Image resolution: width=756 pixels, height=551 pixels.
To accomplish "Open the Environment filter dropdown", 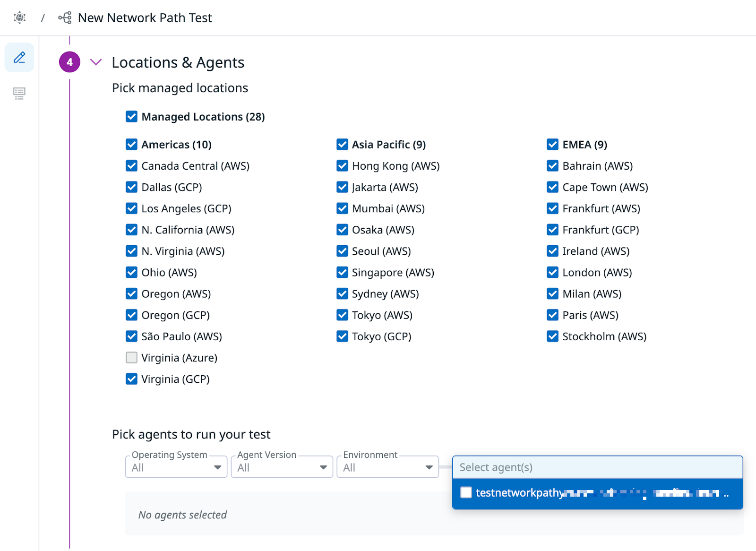I will pyautogui.click(x=387, y=467).
